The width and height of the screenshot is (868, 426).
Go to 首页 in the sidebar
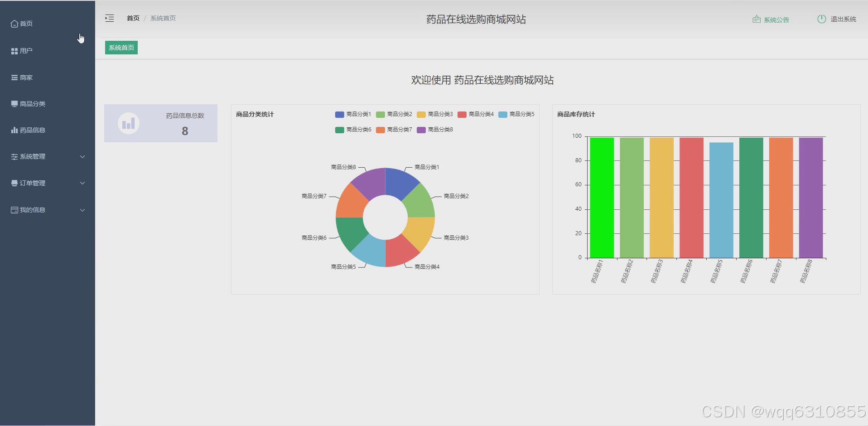[x=48, y=24]
